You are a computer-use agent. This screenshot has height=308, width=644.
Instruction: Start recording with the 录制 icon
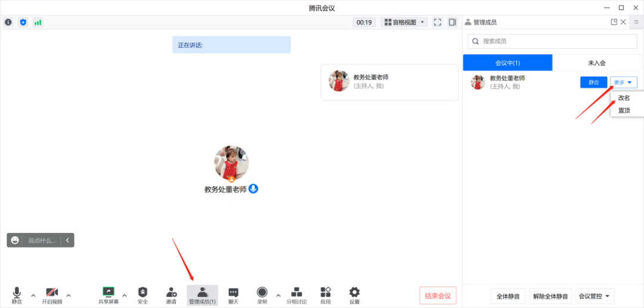point(262,293)
